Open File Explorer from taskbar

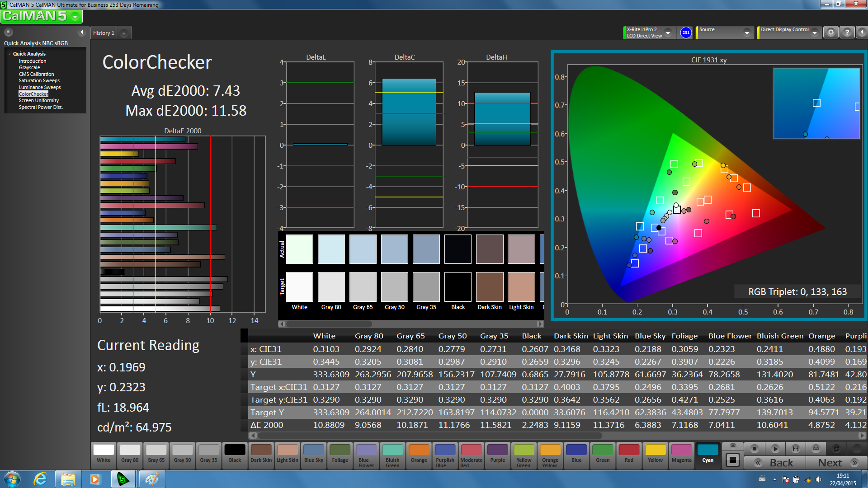(68, 479)
